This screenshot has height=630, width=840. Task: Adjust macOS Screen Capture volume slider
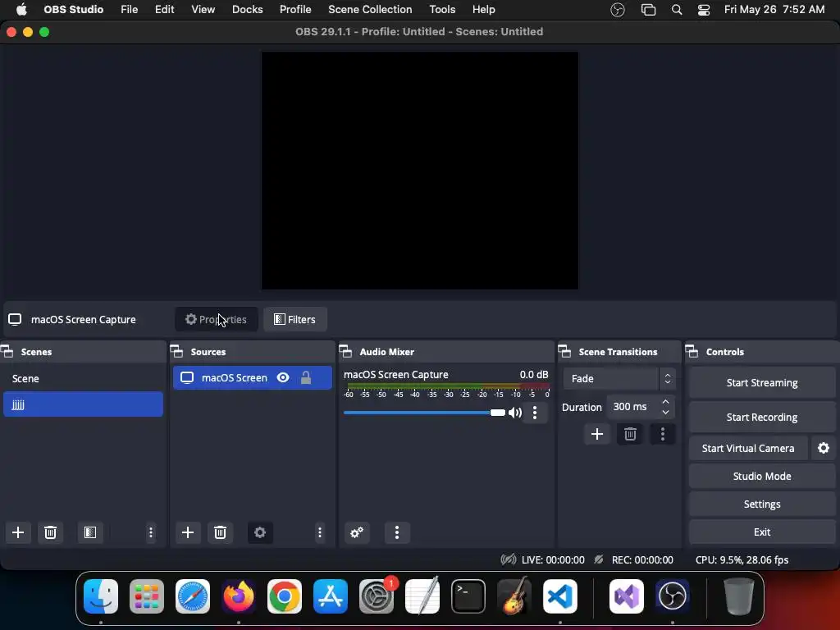[x=424, y=413]
